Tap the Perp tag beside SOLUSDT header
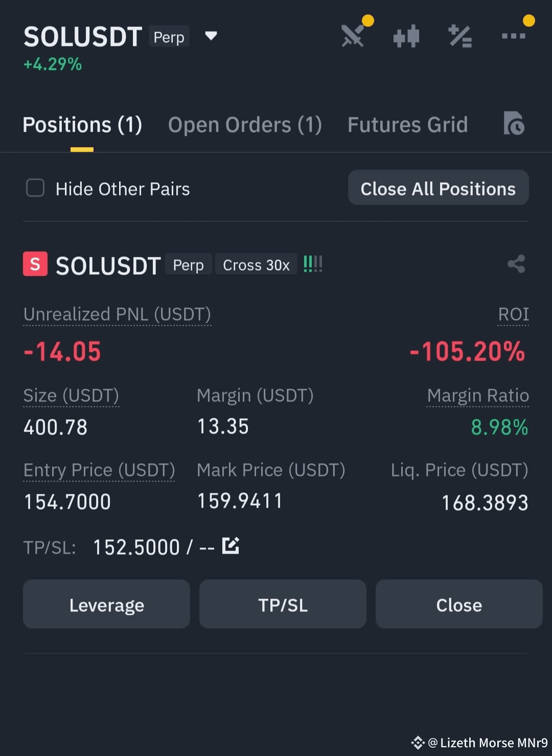 (169, 37)
